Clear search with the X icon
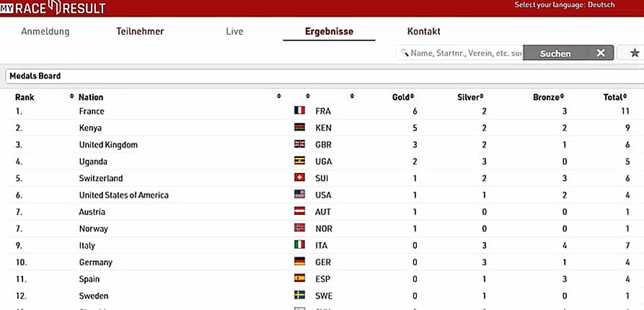 point(601,53)
